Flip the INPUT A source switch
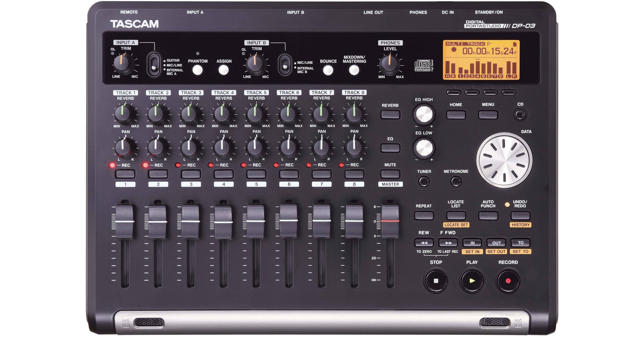 pos(154,65)
